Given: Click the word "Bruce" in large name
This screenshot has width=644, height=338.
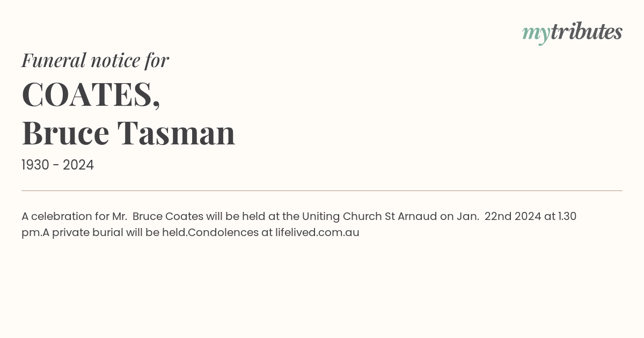Looking at the screenshot, I should click(65, 133).
